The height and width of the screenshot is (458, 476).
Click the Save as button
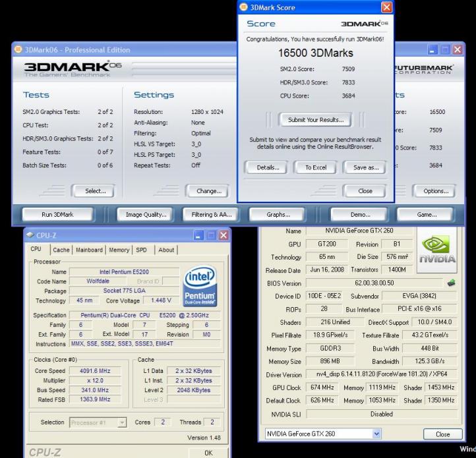366,167
